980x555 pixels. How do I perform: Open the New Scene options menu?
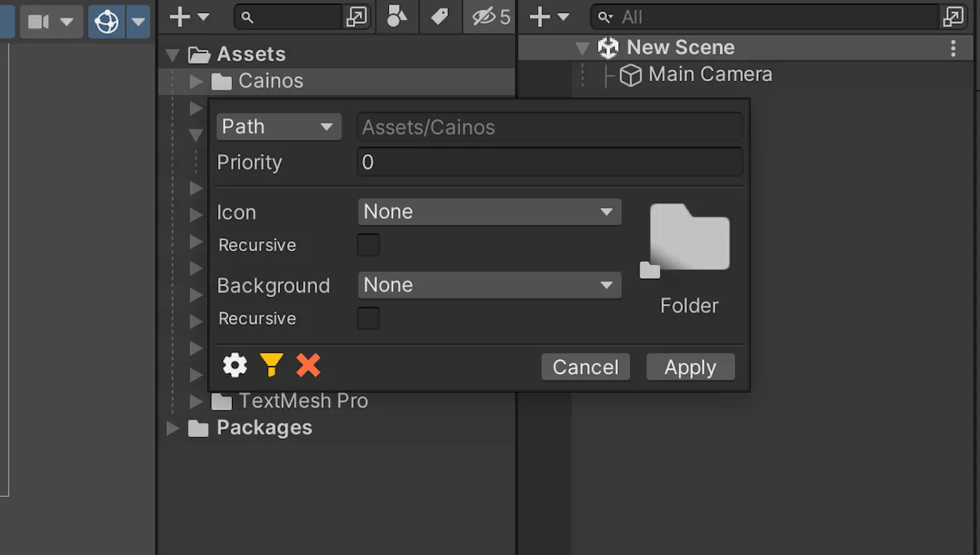pyautogui.click(x=953, y=48)
